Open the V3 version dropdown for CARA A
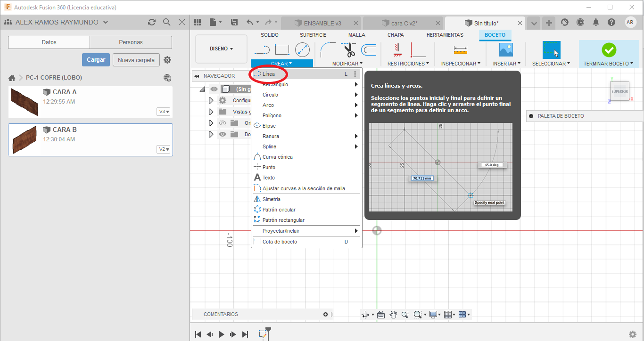Image resolution: width=644 pixels, height=341 pixels. [x=164, y=112]
